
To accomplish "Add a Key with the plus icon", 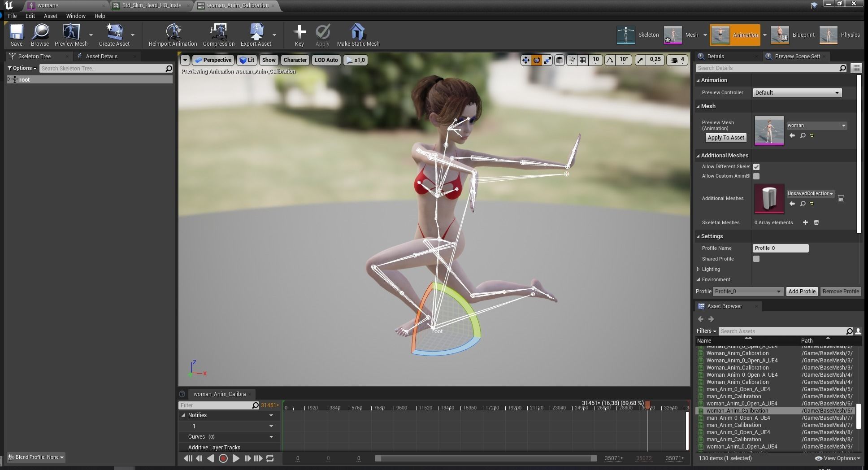I will pyautogui.click(x=299, y=35).
